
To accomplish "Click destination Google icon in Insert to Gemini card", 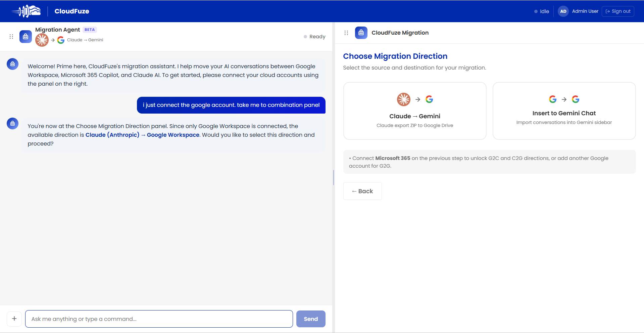I will 576,99.
